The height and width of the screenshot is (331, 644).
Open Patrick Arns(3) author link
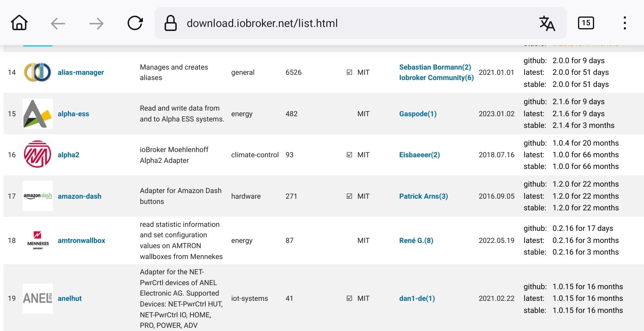(423, 196)
